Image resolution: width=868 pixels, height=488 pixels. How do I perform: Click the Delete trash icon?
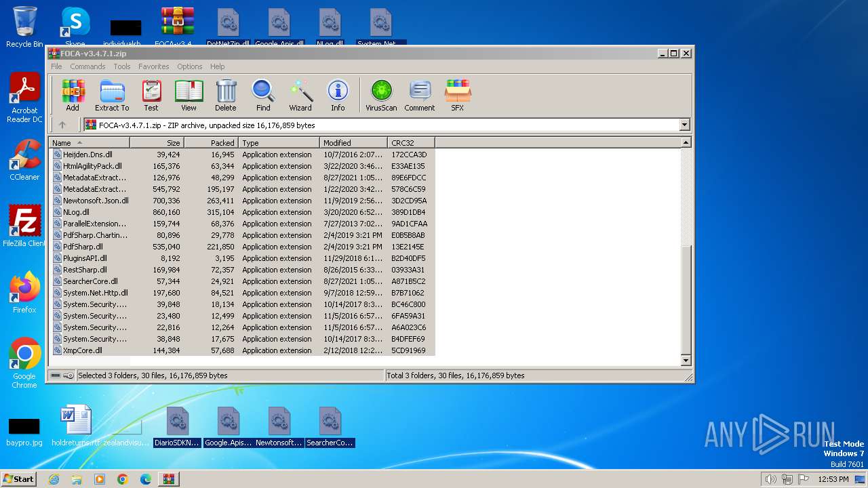[x=226, y=96]
